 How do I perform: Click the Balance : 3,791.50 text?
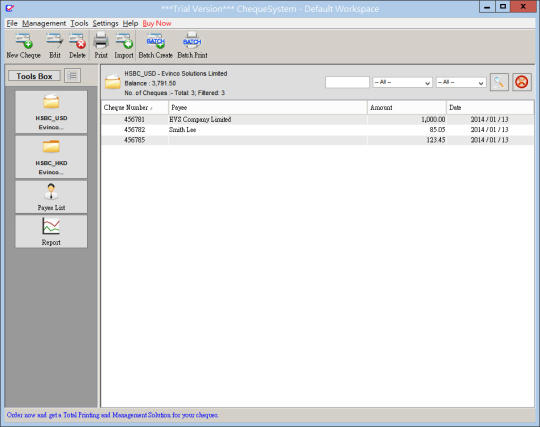150,83
